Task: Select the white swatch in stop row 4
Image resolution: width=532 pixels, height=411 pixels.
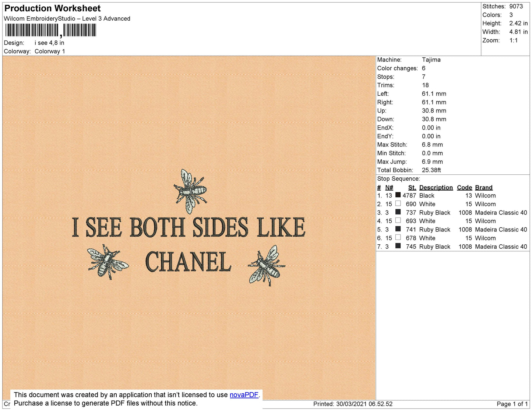Action: tap(398, 220)
